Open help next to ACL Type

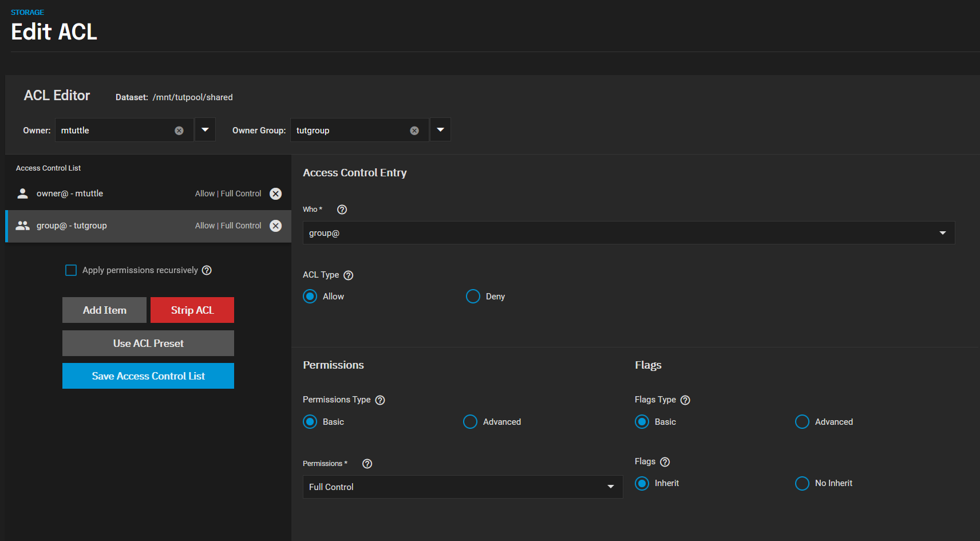coord(348,275)
